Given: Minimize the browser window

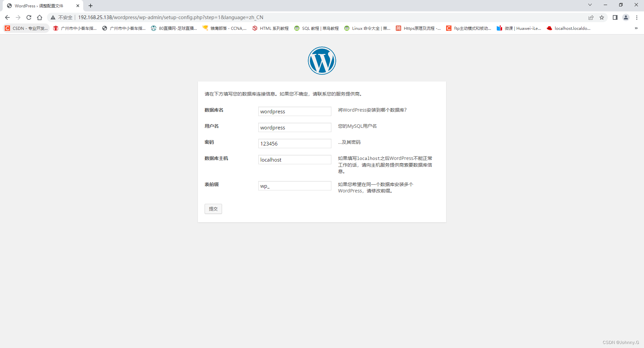Looking at the screenshot, I should [x=605, y=5].
